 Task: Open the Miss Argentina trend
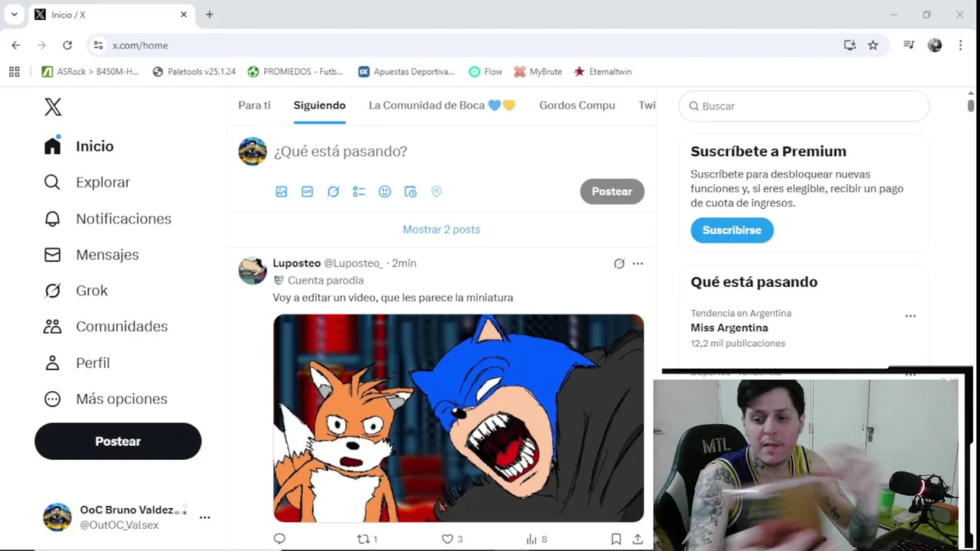point(729,328)
